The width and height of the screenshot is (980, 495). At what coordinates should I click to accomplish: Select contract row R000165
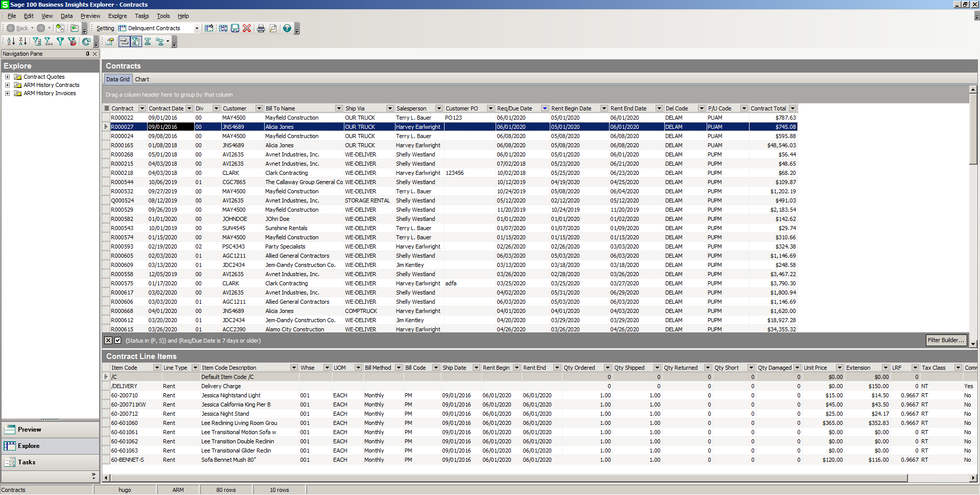(x=450, y=145)
